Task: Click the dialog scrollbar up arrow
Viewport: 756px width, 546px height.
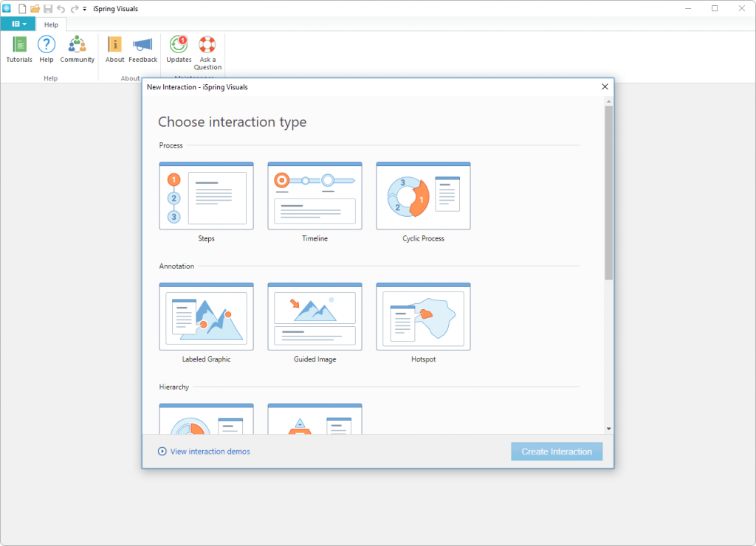Action: (609, 101)
